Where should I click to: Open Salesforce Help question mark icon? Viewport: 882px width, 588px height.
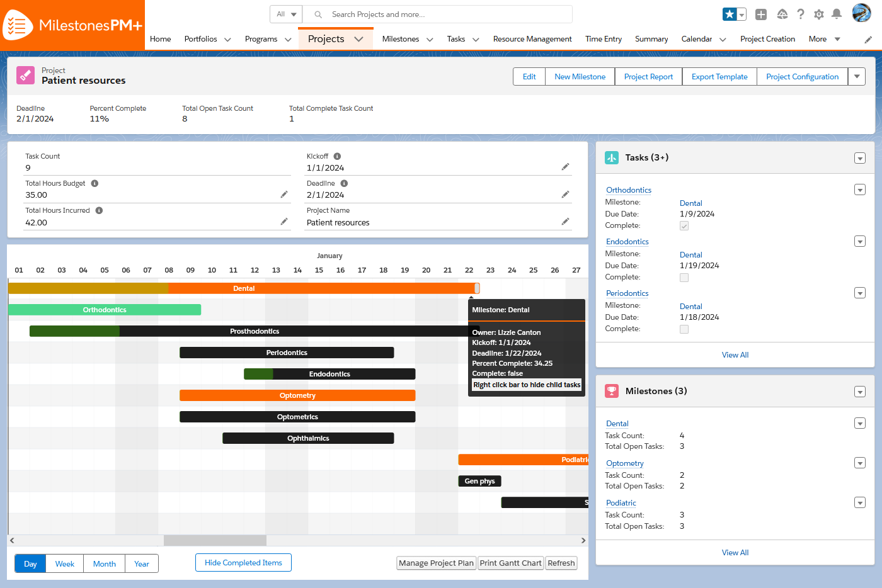pyautogui.click(x=800, y=14)
